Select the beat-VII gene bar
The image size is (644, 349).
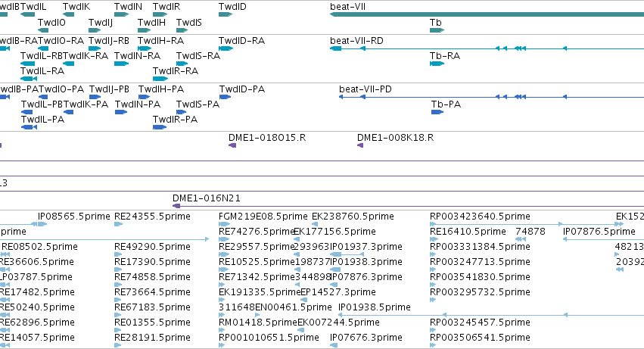[487, 14]
